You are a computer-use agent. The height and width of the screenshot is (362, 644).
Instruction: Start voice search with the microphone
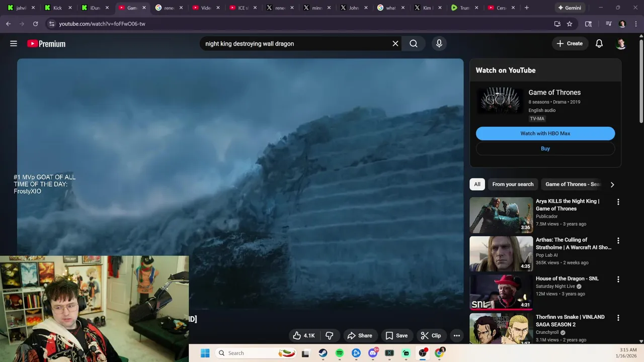pos(439,44)
